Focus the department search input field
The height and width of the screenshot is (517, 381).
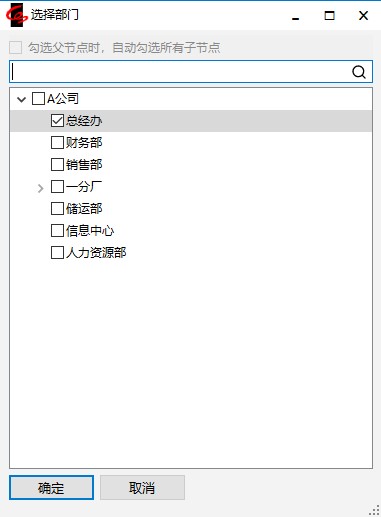coord(180,72)
